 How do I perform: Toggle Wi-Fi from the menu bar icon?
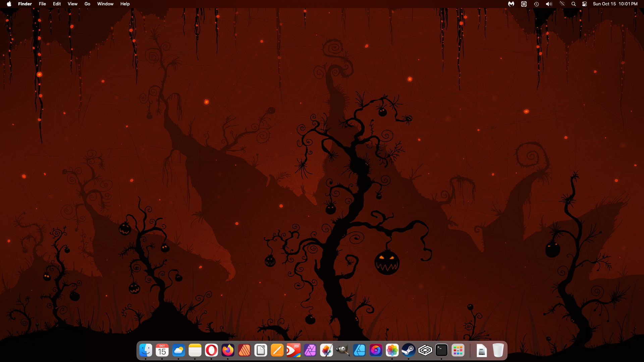point(562,4)
